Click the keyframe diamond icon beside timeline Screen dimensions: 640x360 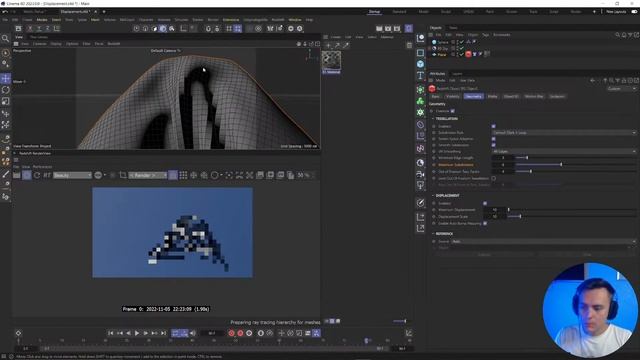pos(18,333)
